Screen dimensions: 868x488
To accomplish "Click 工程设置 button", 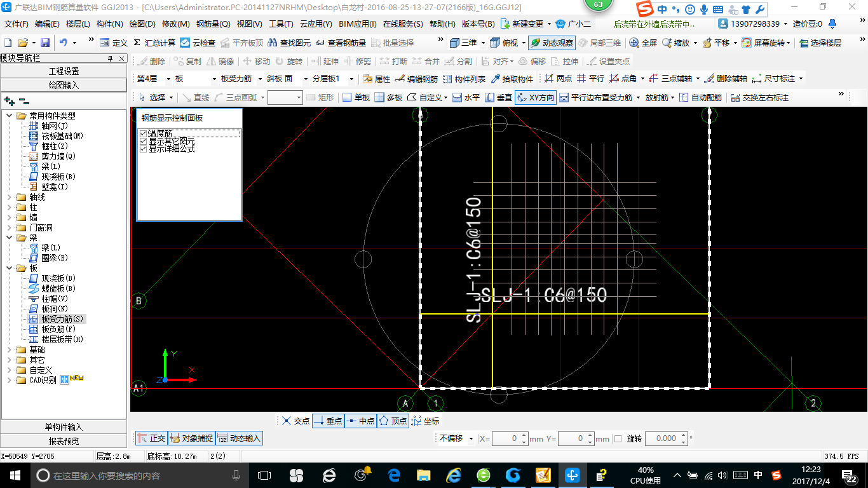I will pyautogui.click(x=64, y=71).
